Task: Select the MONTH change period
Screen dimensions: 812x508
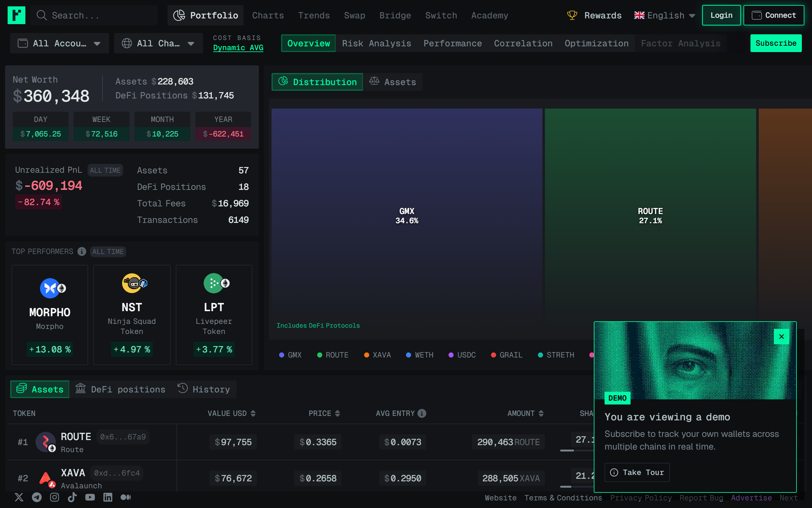Action: tap(162, 126)
